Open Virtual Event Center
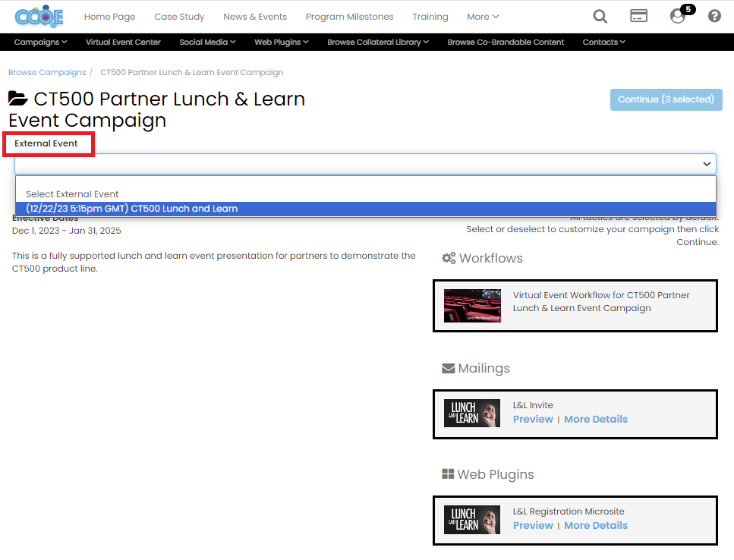The image size is (734, 560). [x=123, y=42]
